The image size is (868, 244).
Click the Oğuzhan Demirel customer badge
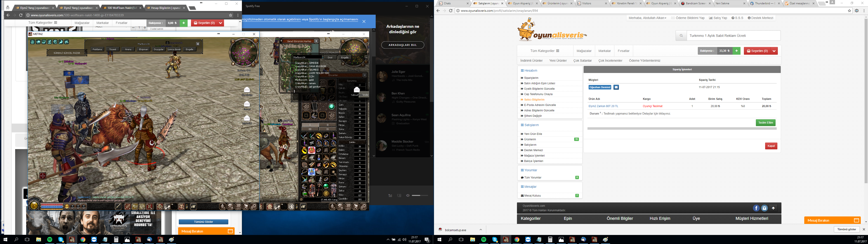click(x=600, y=87)
